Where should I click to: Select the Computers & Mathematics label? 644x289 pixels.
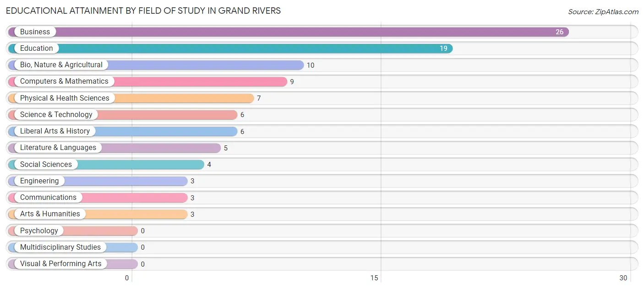point(64,81)
